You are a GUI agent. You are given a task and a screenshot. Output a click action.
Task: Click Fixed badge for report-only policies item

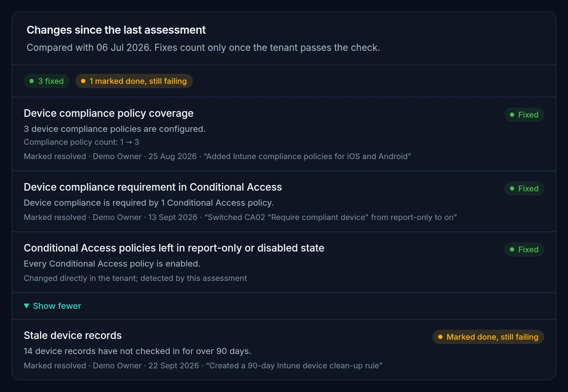(524, 249)
